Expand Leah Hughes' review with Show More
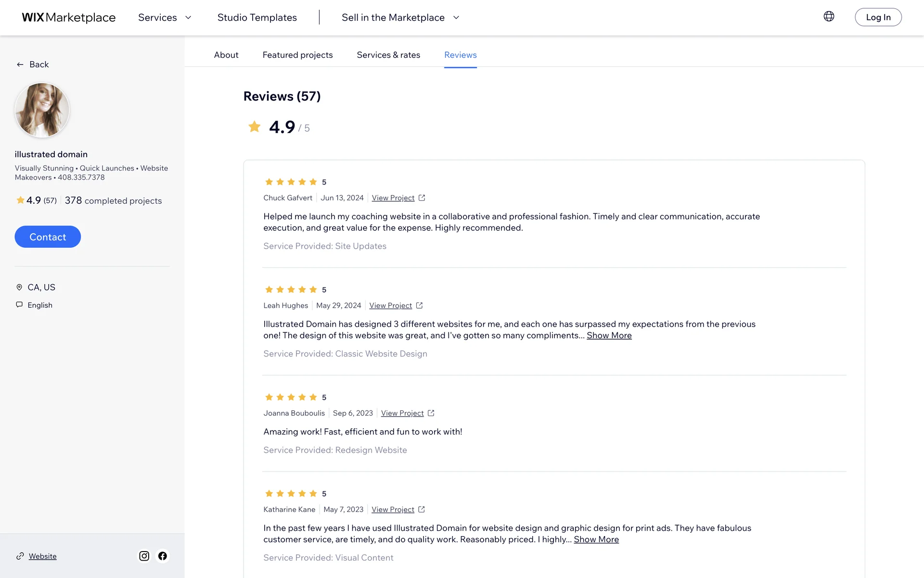924x578 pixels. [x=609, y=335]
